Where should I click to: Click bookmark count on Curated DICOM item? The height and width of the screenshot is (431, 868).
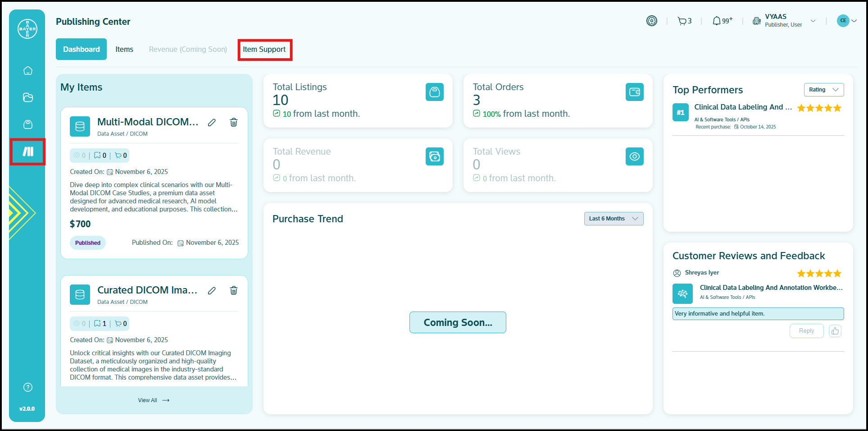[x=100, y=324]
